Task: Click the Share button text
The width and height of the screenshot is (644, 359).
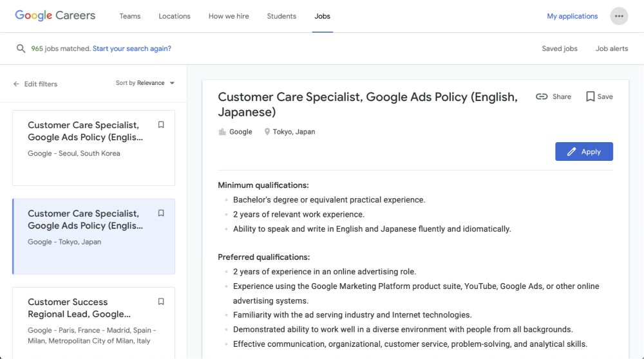Action: 562,97
